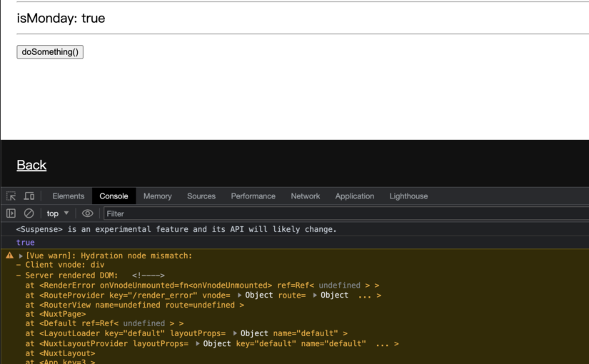This screenshot has height=364, width=589.
Task: Open the Network tab
Action: click(x=305, y=196)
